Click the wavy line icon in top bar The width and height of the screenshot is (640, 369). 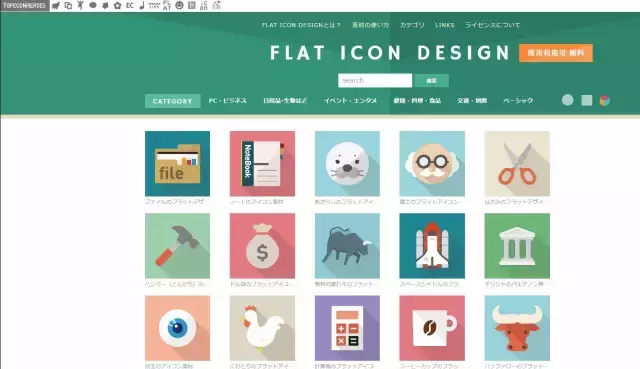pyautogui.click(x=154, y=6)
